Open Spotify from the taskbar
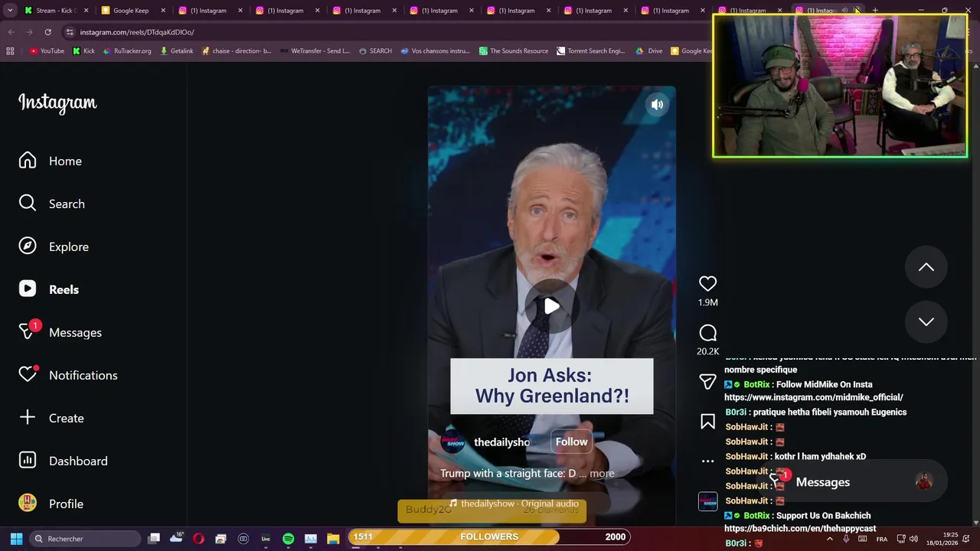This screenshot has width=980, height=551. point(288,539)
